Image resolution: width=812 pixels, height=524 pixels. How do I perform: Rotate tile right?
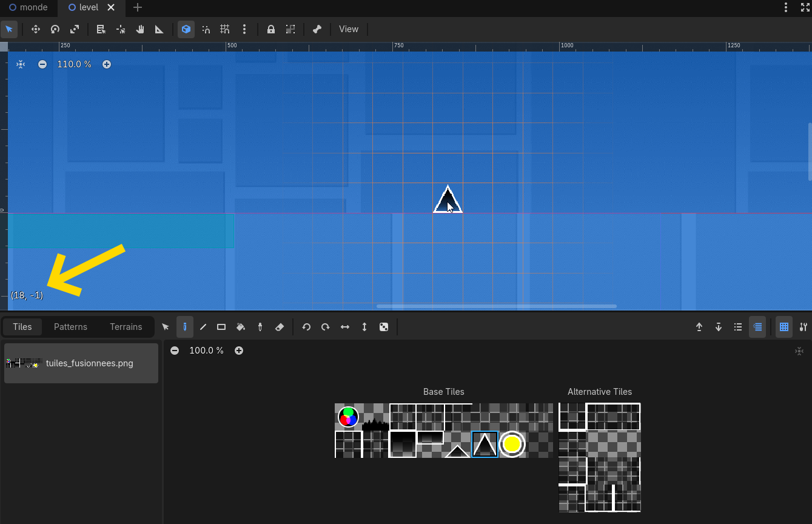(326, 327)
